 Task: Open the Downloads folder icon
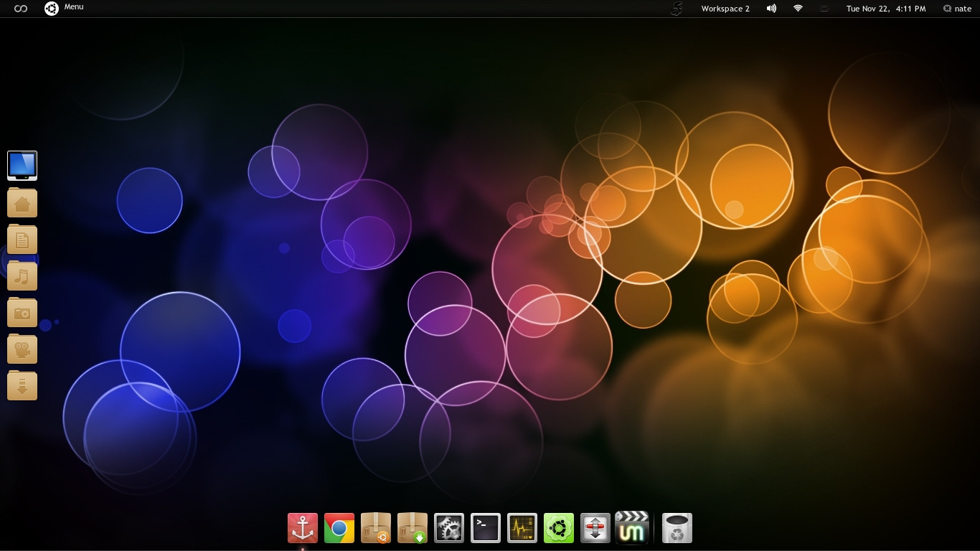pyautogui.click(x=22, y=386)
